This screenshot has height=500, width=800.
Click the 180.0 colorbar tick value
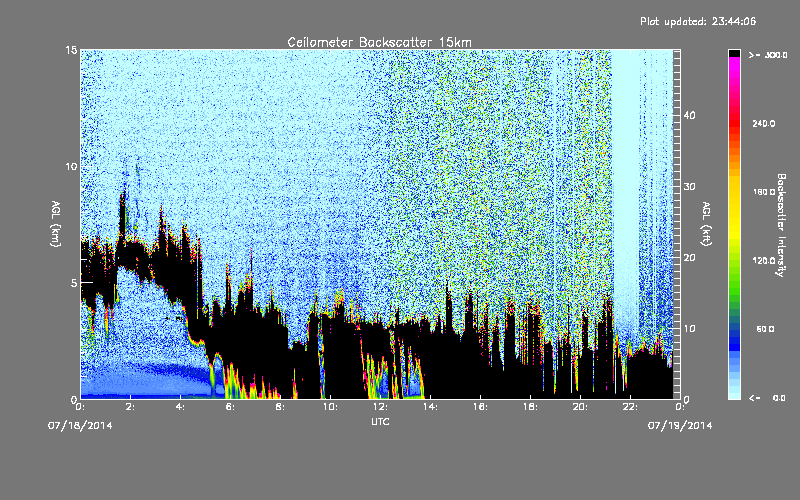(x=764, y=192)
